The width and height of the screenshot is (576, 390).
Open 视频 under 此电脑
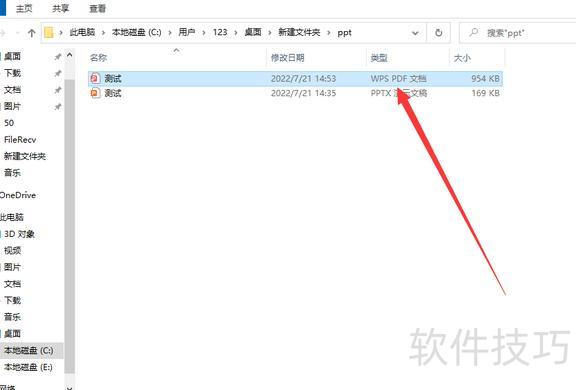click(12, 250)
